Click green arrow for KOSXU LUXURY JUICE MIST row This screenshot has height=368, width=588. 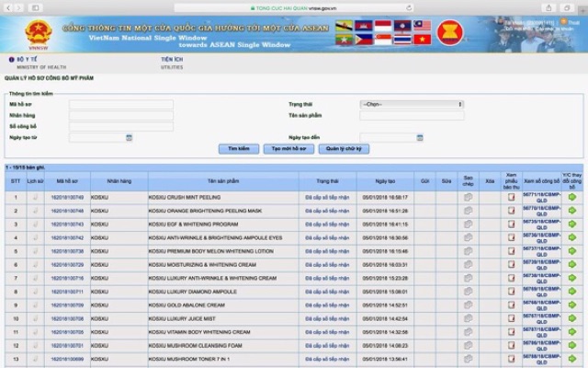571,318
